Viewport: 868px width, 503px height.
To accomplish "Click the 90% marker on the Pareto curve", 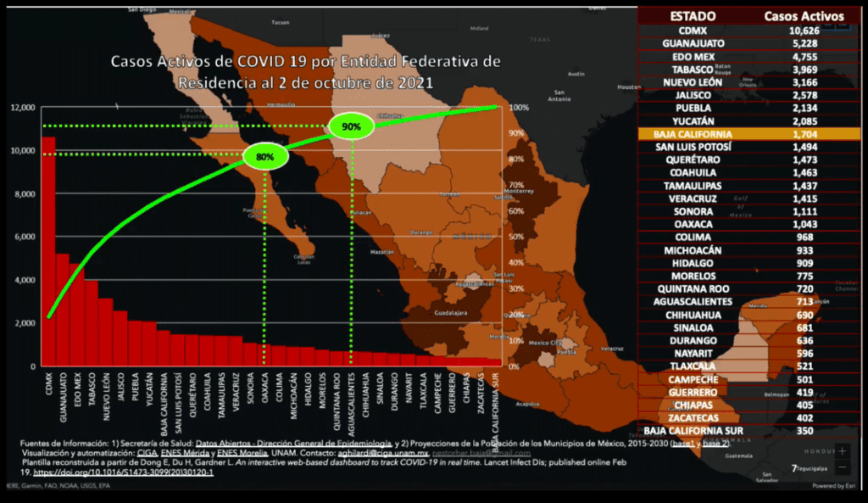I will point(351,126).
